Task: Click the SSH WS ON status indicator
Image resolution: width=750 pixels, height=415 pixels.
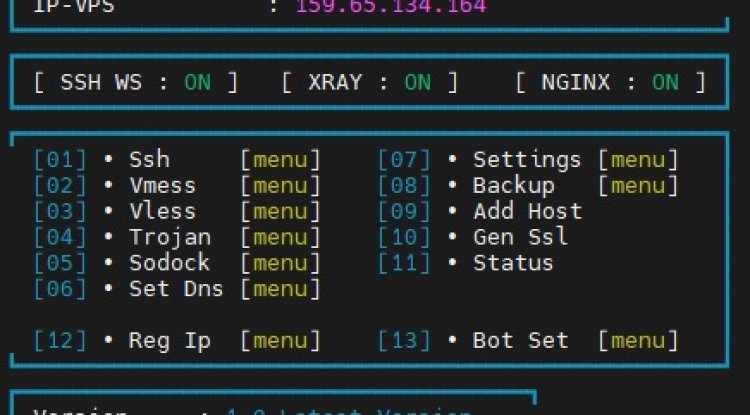Action: click(197, 83)
